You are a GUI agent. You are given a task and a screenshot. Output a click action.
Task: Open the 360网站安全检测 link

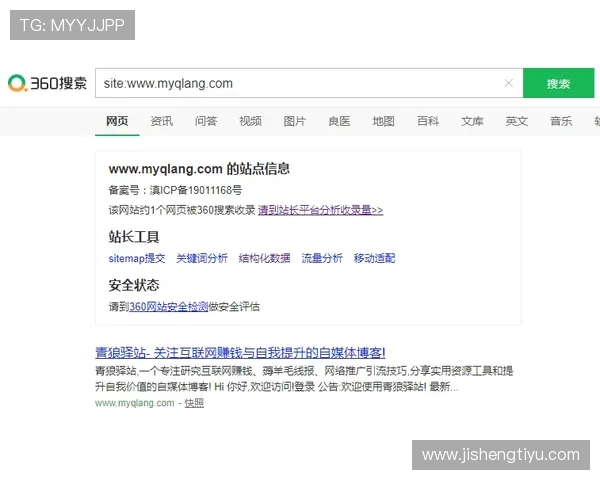point(168,307)
